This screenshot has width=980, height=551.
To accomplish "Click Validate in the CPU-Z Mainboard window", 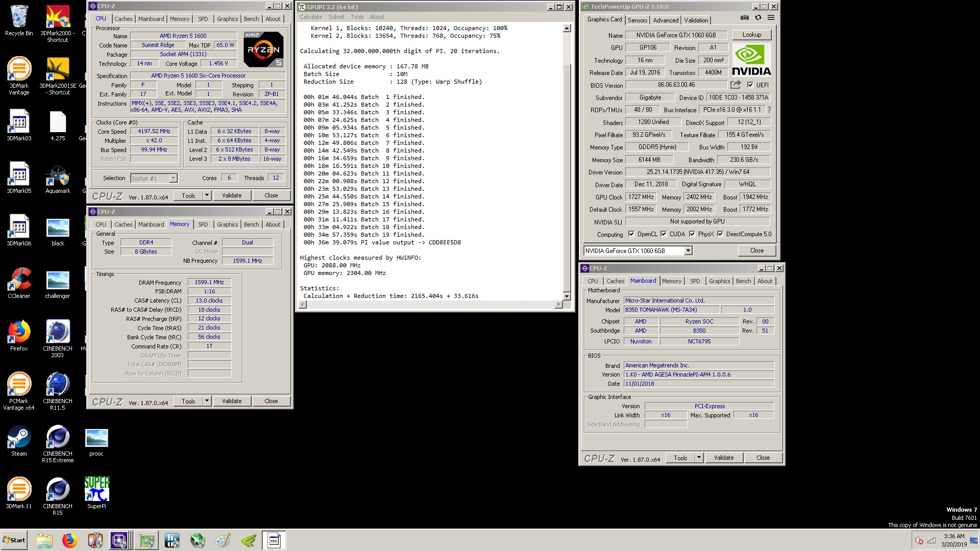I will pyautogui.click(x=724, y=458).
